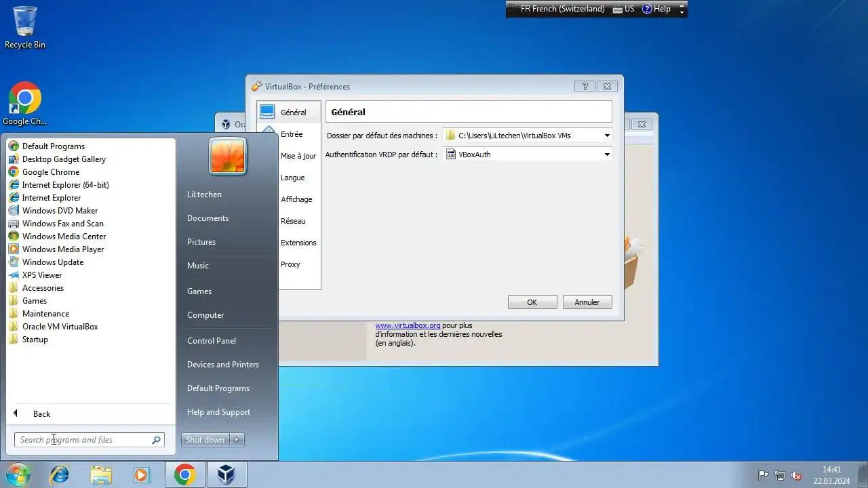
Task: Start Windows Fax and Scan
Action: (x=62, y=224)
